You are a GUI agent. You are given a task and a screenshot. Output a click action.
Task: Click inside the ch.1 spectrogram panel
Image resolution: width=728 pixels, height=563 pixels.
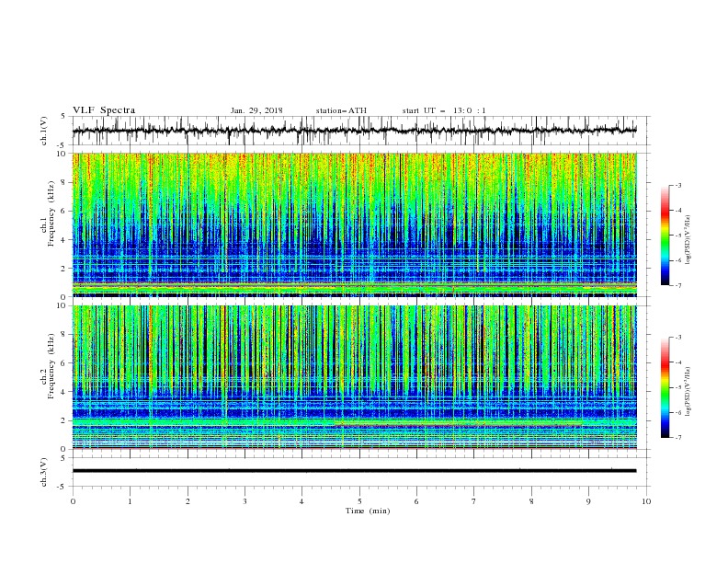355,224
